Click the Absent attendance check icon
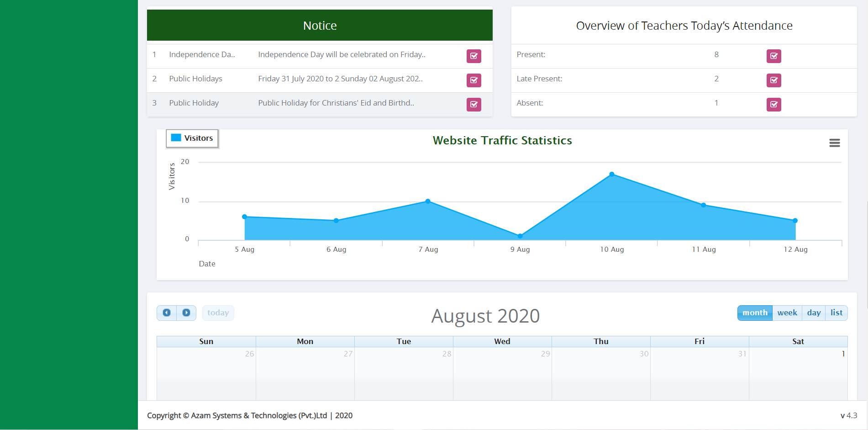This screenshot has width=868, height=430. 773,105
